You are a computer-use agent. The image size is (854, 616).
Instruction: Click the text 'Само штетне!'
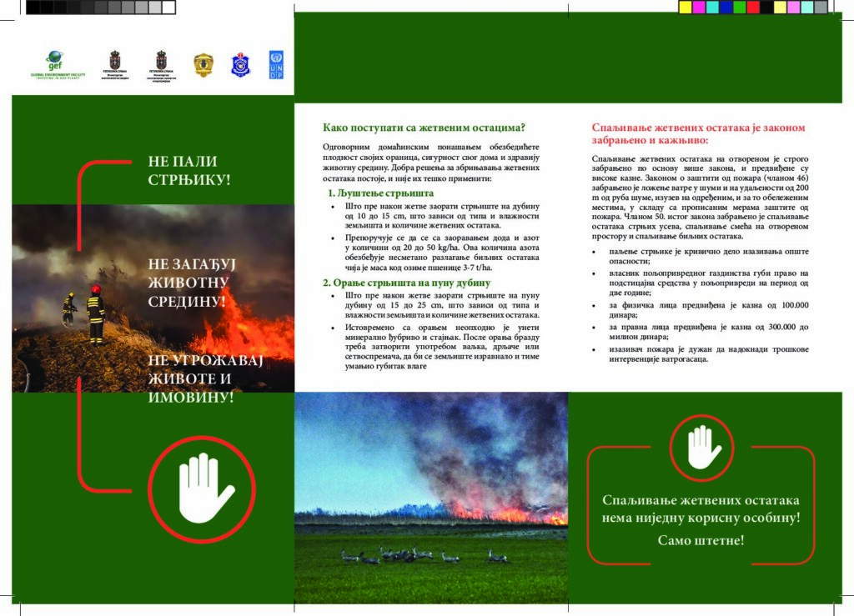pyautogui.click(x=701, y=540)
